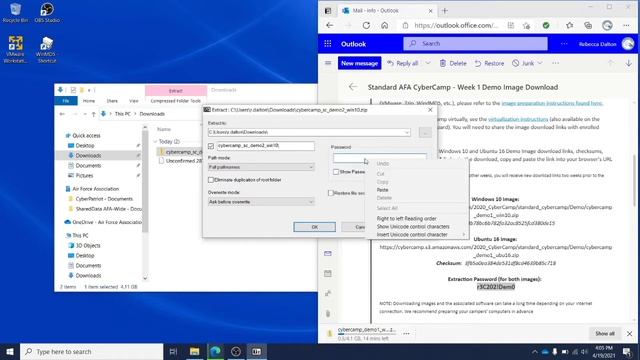Click the New message button
640x360 pixels.
point(359,63)
